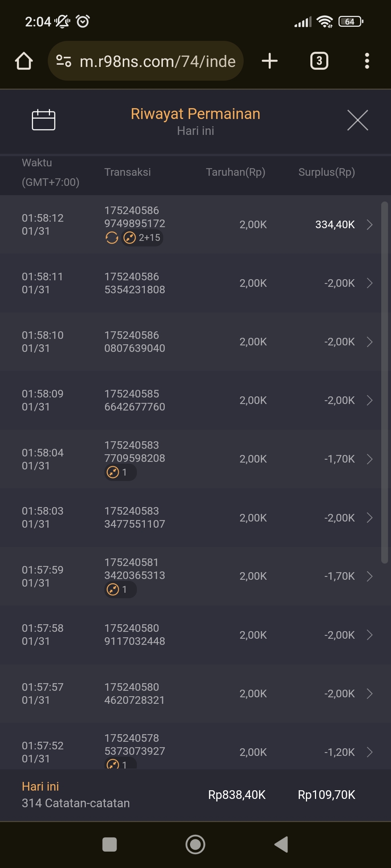Open a new browser tab with plus

270,61
